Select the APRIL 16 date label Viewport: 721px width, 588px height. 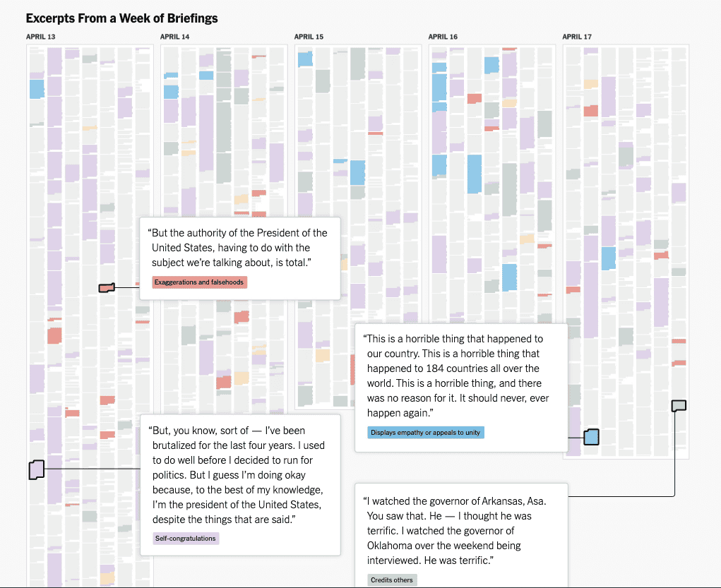(x=443, y=37)
